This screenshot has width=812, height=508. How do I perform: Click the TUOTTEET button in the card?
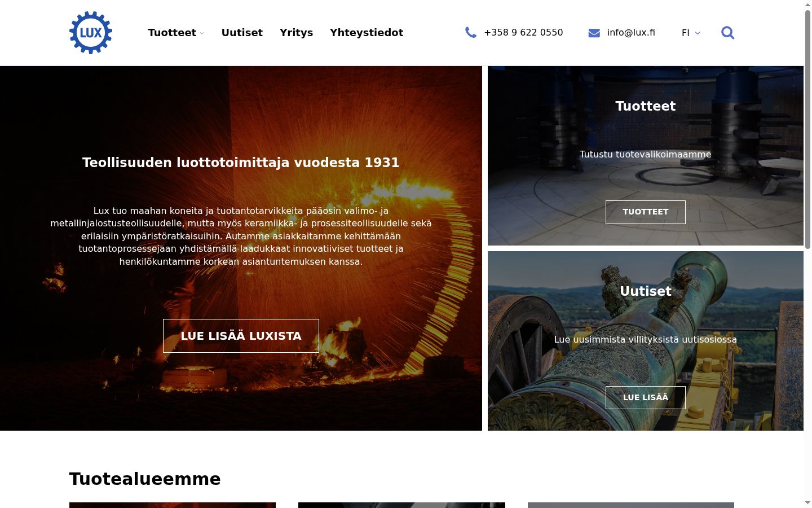click(646, 212)
